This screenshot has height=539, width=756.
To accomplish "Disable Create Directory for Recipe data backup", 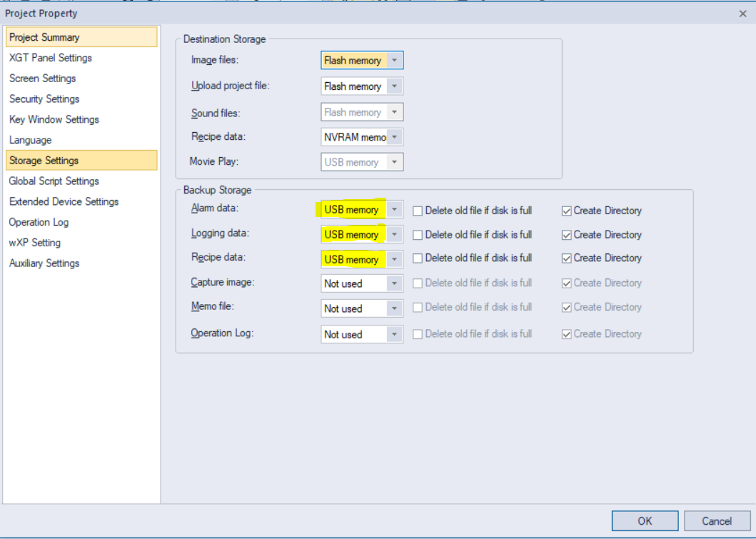I will 566,258.
